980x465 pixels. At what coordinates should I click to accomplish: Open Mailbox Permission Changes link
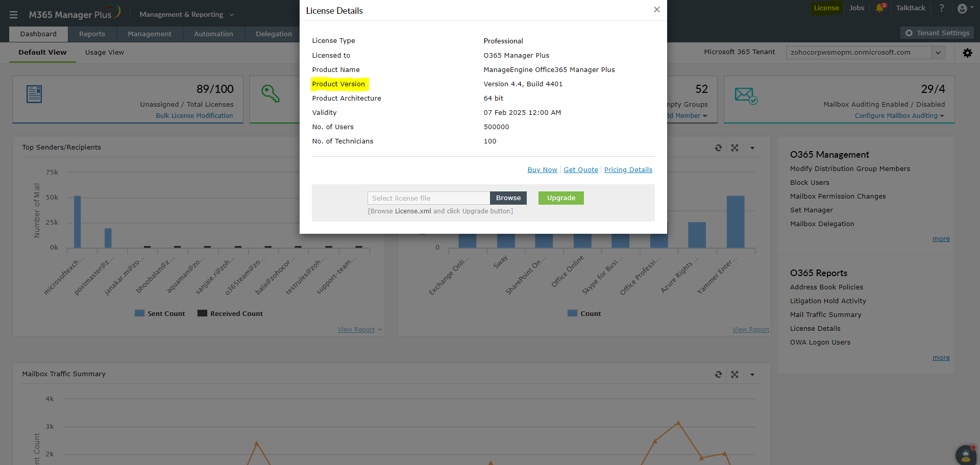(838, 197)
